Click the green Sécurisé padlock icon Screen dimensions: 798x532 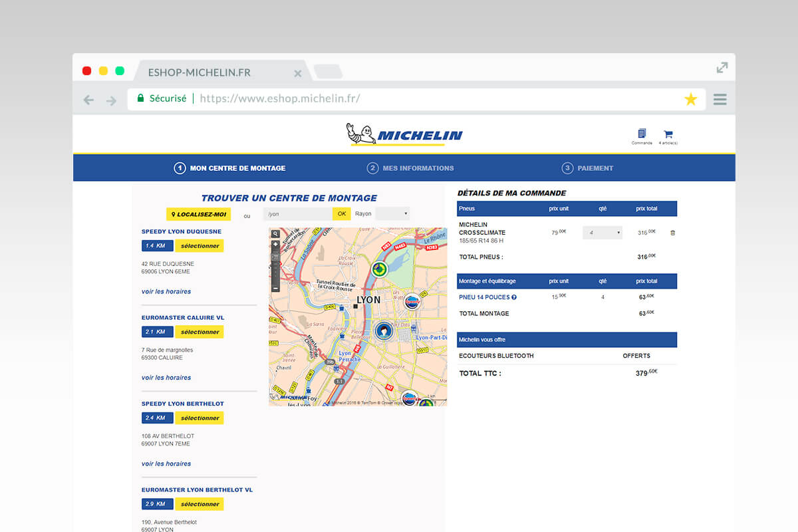140,98
